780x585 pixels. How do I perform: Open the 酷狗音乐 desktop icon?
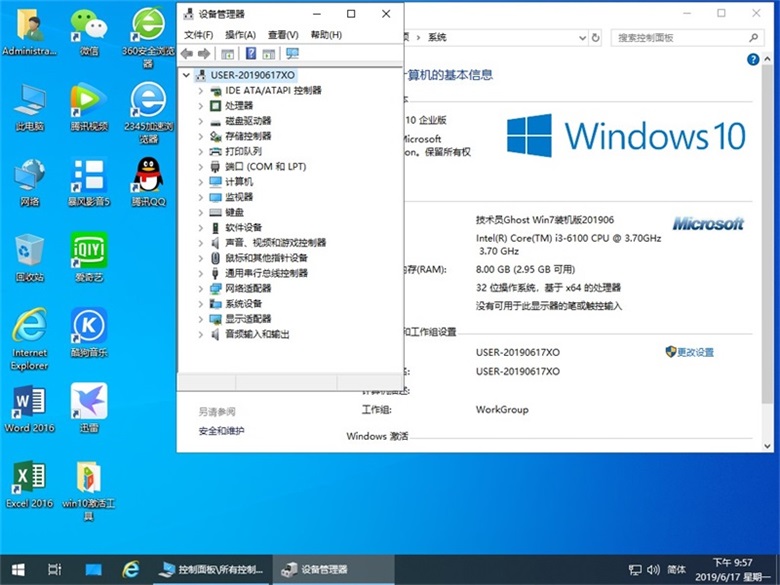click(89, 328)
